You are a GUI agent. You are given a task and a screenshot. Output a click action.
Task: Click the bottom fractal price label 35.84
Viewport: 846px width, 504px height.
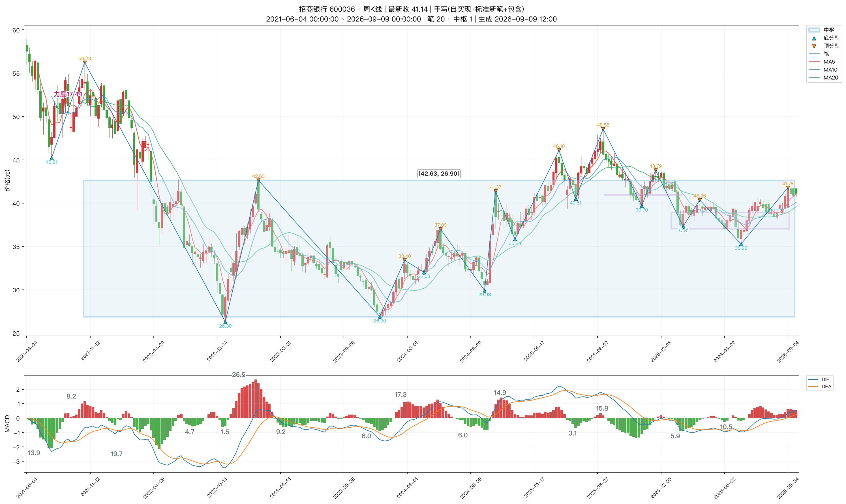(x=515, y=243)
